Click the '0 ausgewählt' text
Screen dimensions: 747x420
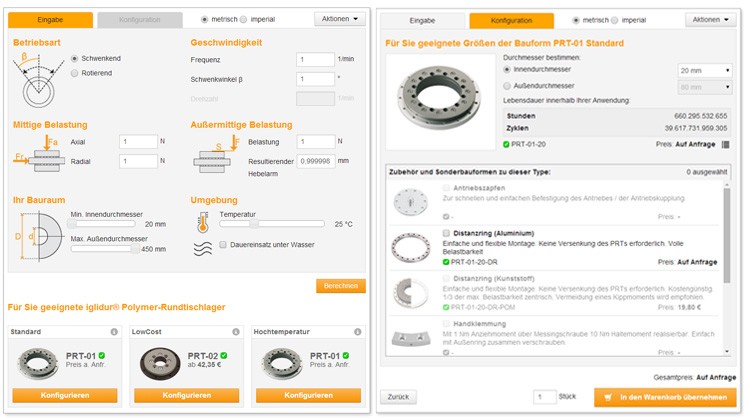(x=707, y=172)
